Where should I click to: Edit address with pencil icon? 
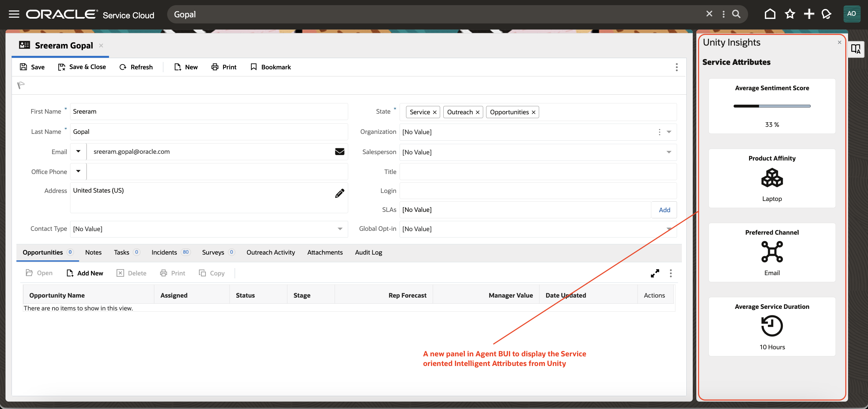[x=339, y=193]
